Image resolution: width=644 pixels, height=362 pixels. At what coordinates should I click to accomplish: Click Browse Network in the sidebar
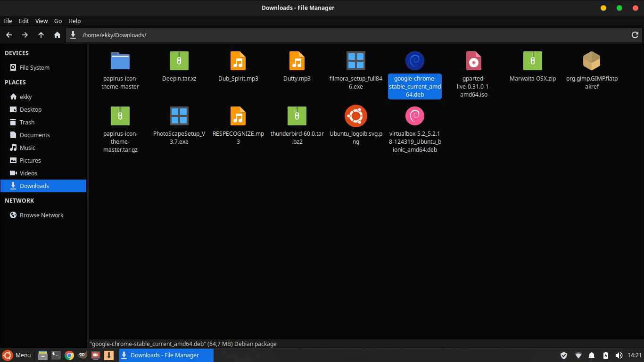pyautogui.click(x=41, y=215)
